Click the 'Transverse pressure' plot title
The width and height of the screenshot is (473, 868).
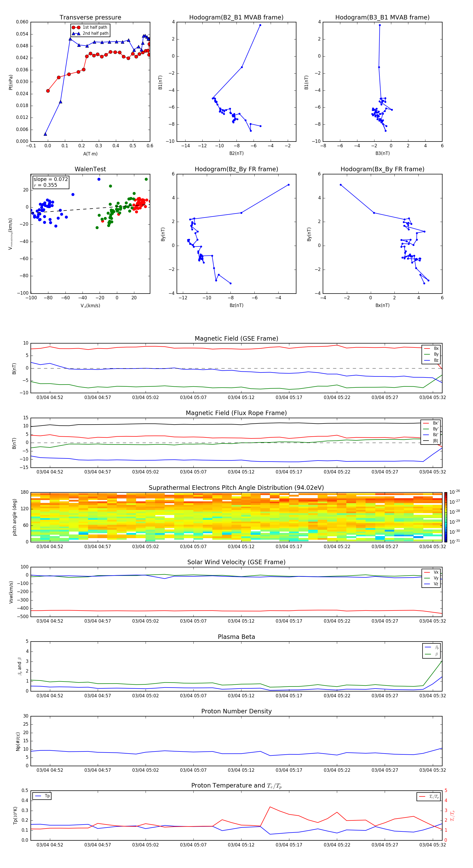coord(90,18)
